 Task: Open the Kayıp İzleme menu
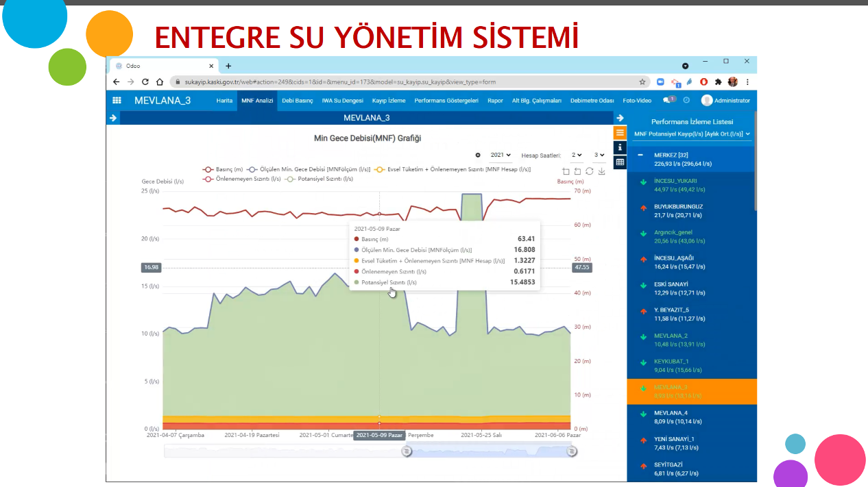tap(389, 101)
